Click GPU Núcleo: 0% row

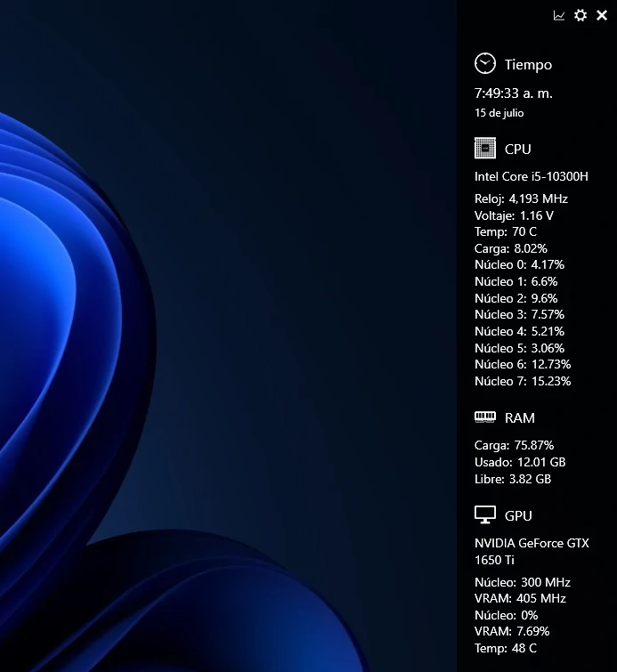(x=506, y=615)
